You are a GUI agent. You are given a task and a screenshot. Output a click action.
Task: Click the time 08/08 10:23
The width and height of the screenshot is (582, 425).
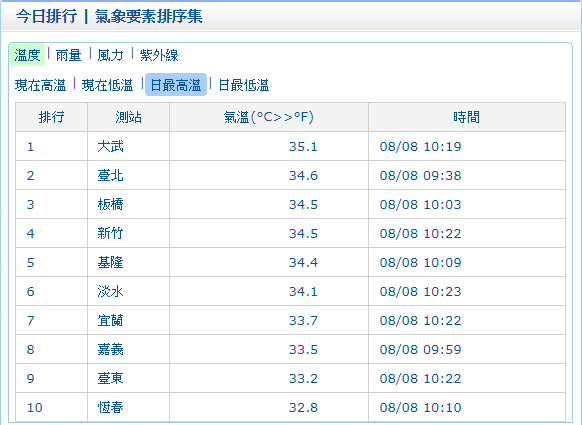pyautogui.click(x=420, y=292)
